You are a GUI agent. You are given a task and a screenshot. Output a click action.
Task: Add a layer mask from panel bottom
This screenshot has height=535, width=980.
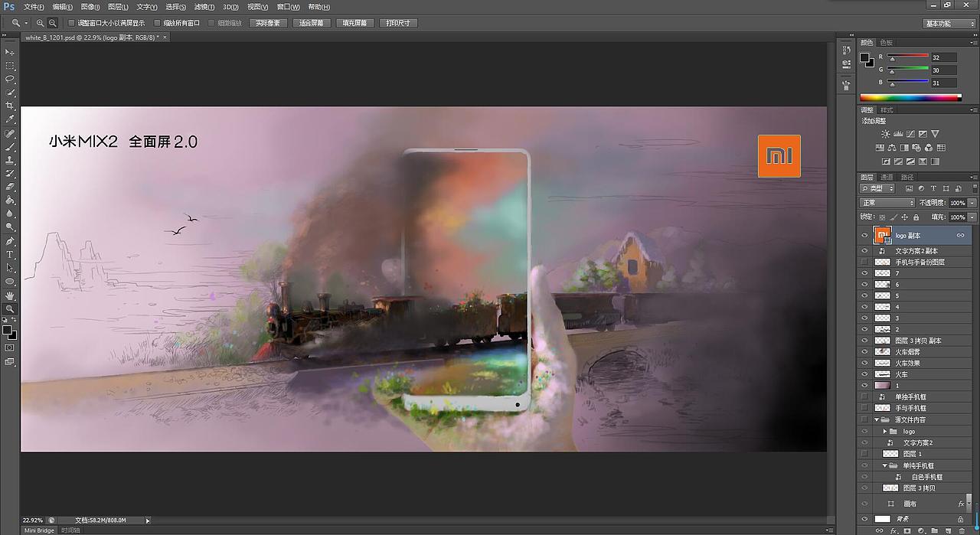pos(907,530)
